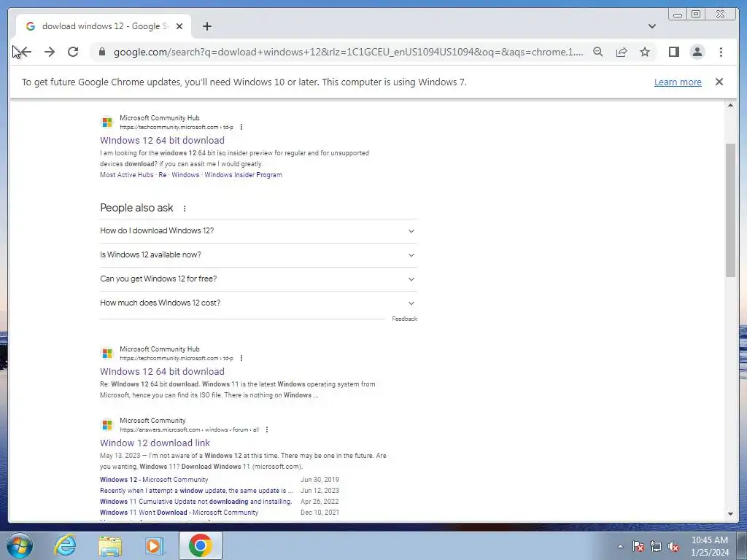Screen dimensions: 747x560
Task: Click the zoom magnifier icon in address bar
Action: click(x=598, y=52)
